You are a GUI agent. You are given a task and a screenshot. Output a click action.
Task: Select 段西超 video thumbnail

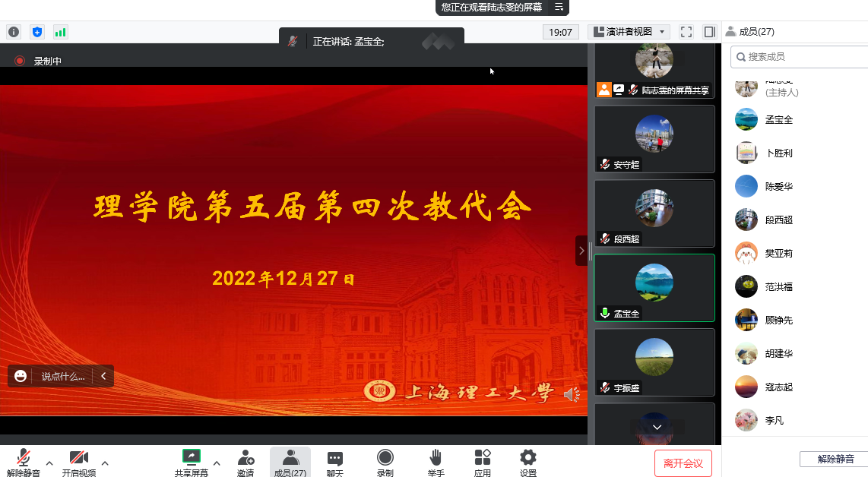pos(654,213)
